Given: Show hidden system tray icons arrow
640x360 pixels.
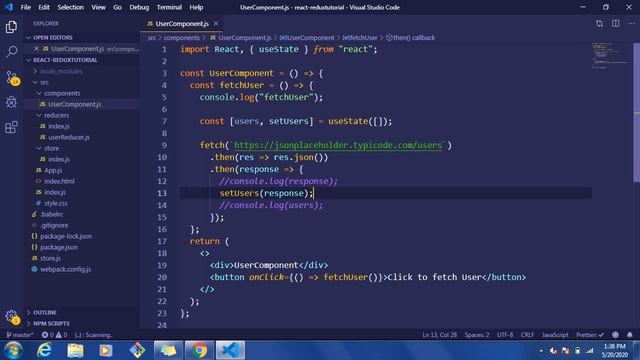Looking at the screenshot, I should click(x=541, y=351).
